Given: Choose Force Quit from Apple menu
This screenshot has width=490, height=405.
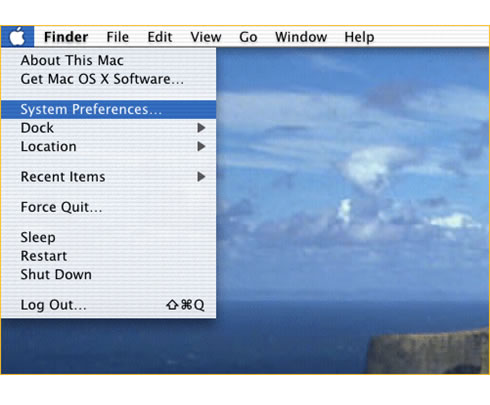Looking at the screenshot, I should (108, 207).
